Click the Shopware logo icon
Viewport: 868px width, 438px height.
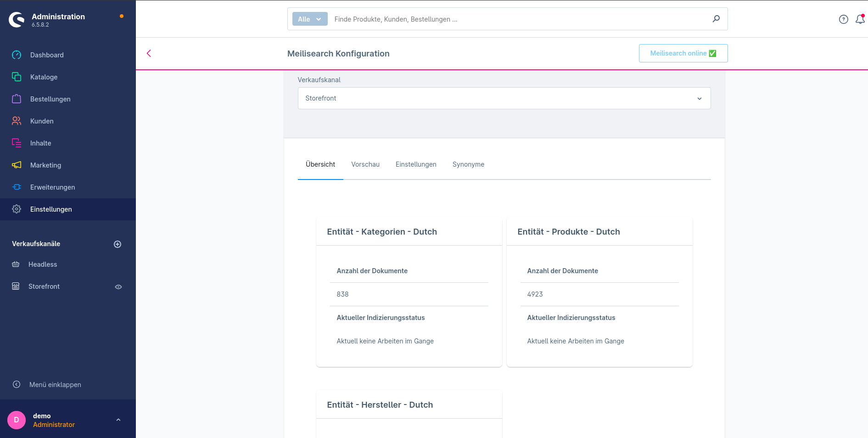click(17, 20)
